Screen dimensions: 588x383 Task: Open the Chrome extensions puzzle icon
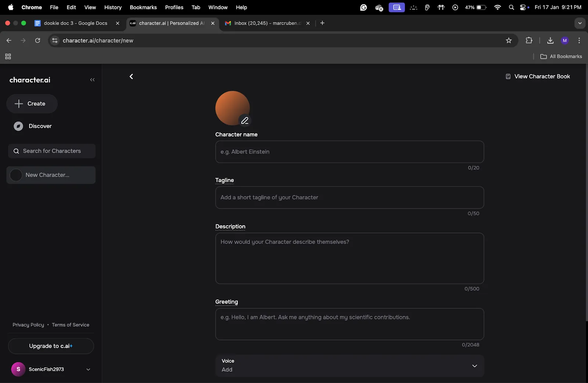click(529, 40)
